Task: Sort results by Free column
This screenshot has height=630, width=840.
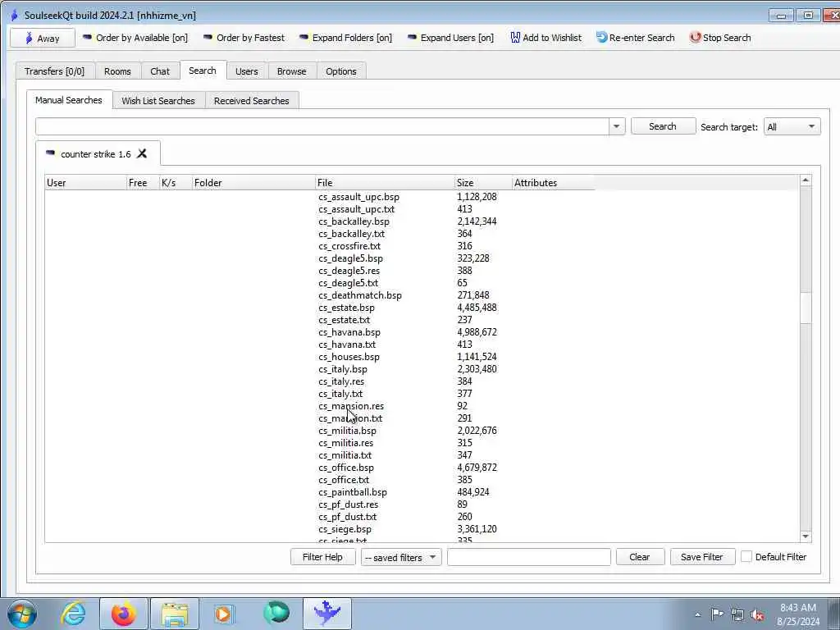Action: coord(143,183)
